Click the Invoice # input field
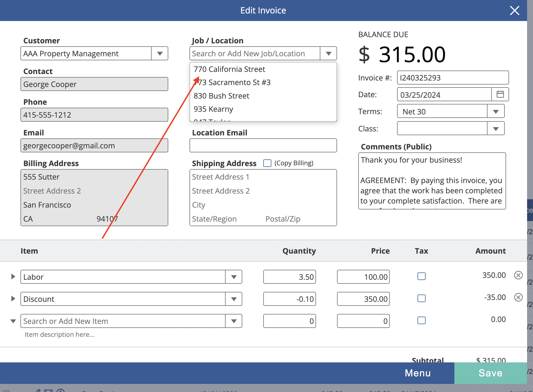This screenshot has height=392, width=533. click(x=453, y=78)
